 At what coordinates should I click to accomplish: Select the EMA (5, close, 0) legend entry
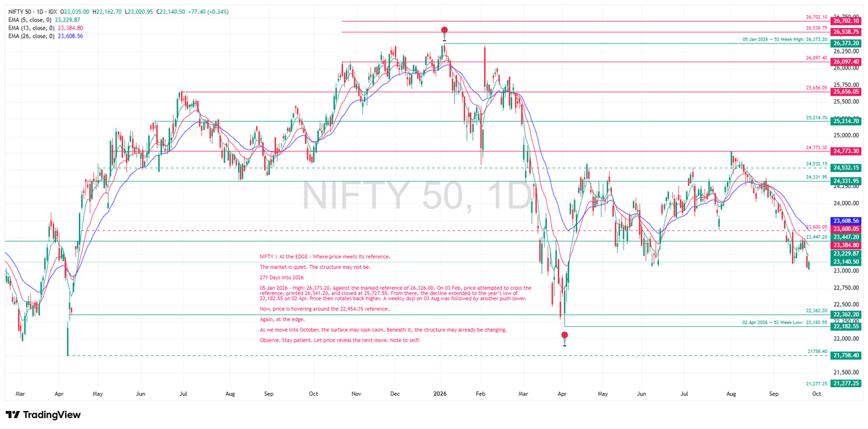tap(43, 20)
